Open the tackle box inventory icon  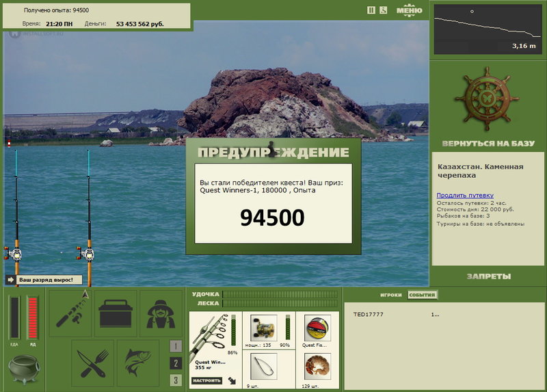(116, 313)
